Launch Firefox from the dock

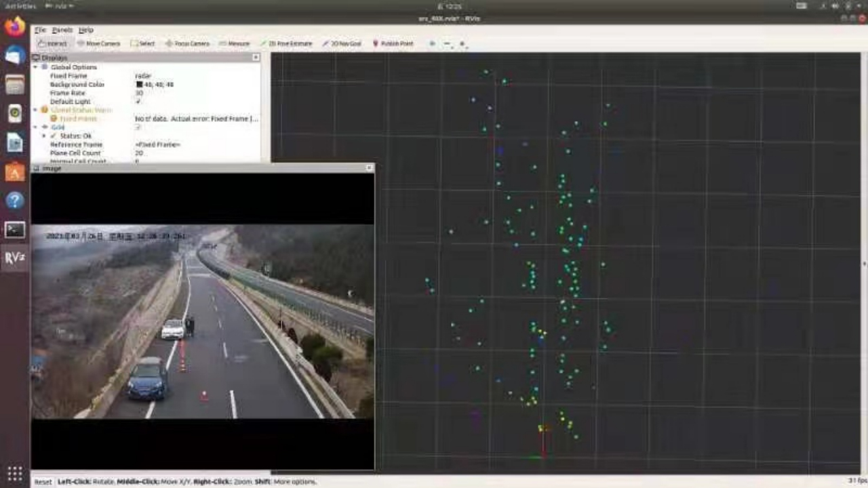point(15,27)
